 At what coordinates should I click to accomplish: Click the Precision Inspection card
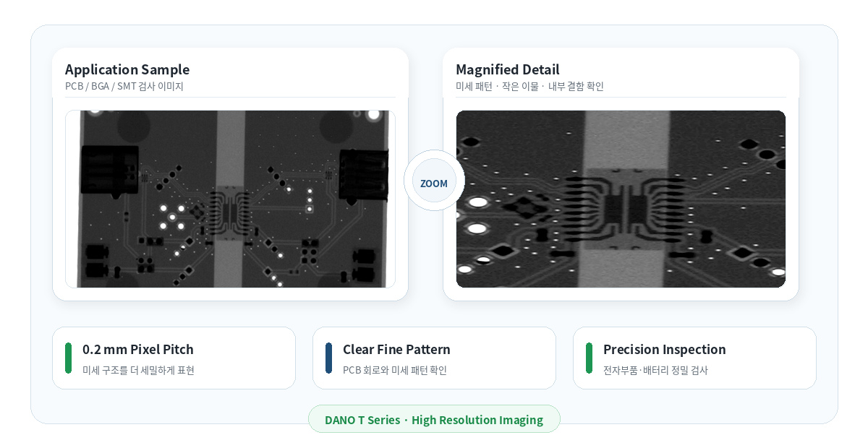pos(694,358)
